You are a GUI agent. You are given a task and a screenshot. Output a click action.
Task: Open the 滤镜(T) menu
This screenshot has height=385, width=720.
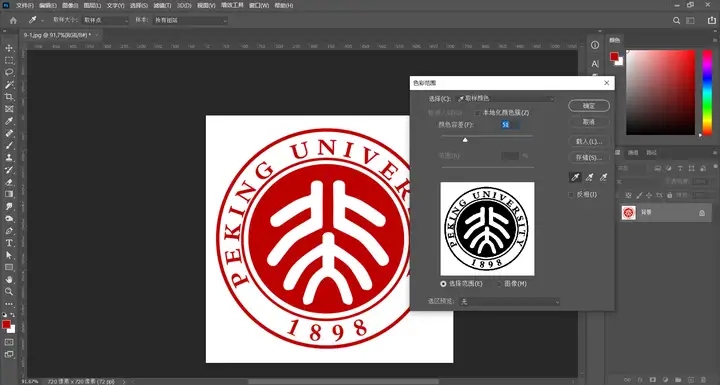162,6
